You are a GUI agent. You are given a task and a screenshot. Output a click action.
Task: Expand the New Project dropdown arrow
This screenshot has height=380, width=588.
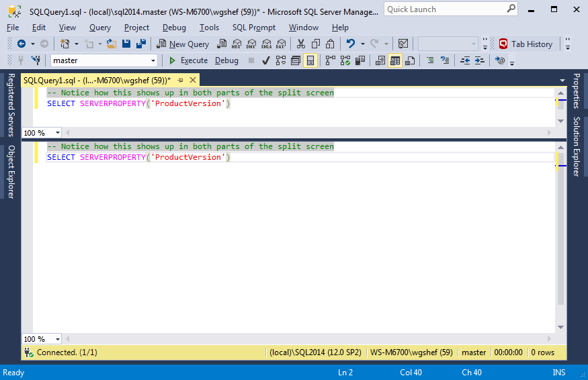click(x=77, y=44)
